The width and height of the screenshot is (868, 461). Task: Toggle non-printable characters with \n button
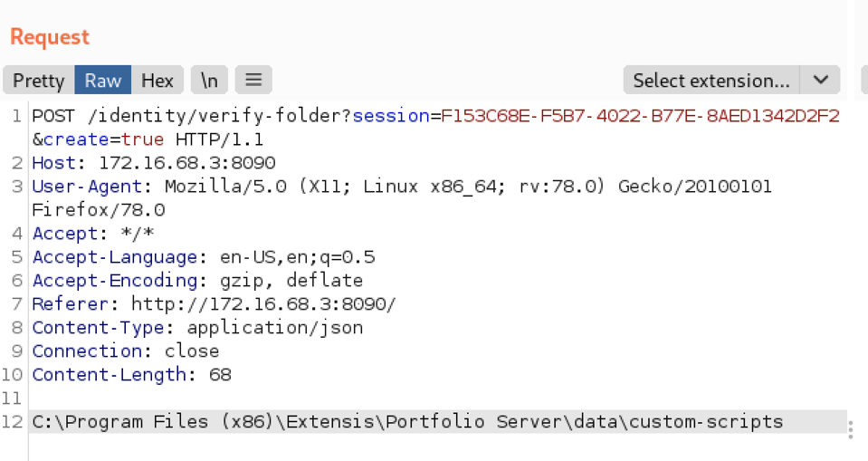[x=209, y=81]
